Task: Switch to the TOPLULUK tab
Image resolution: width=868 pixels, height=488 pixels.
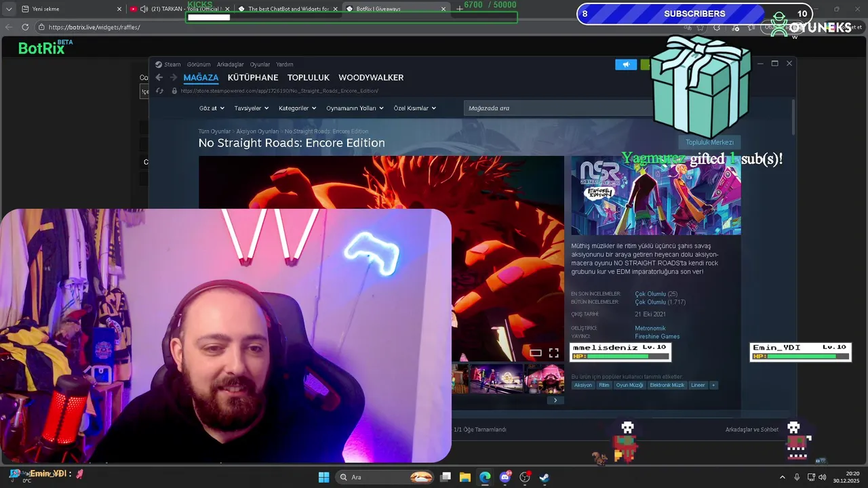Action: tap(309, 77)
